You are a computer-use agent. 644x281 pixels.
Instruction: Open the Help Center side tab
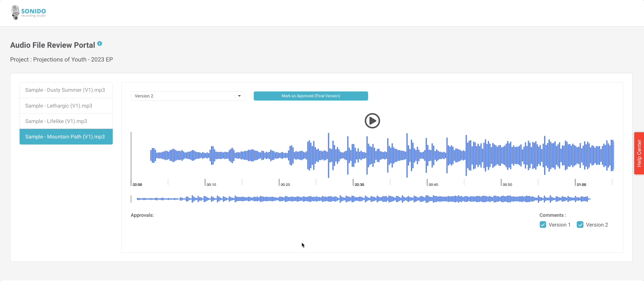pyautogui.click(x=639, y=153)
